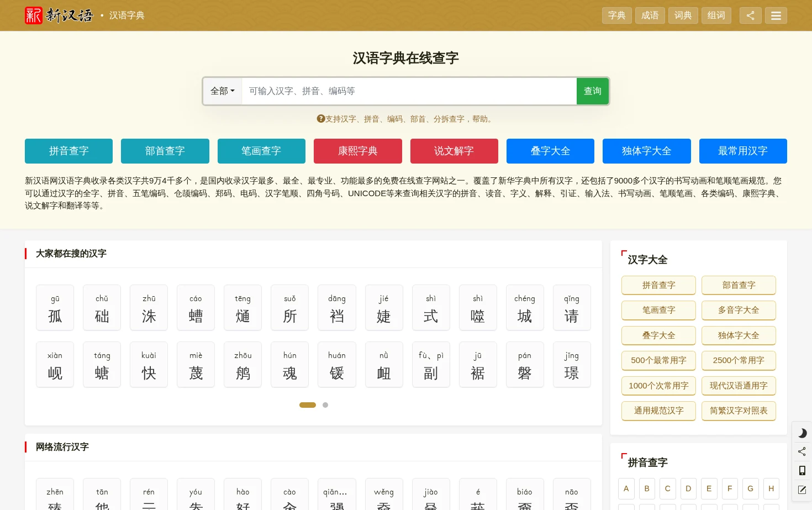
Task: Open the blue 叠字大全 button
Action: point(550,151)
